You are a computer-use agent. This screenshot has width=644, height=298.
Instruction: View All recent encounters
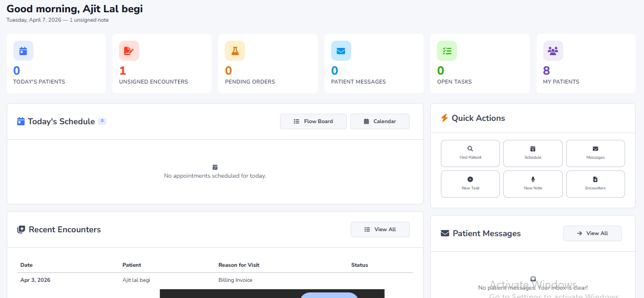[x=380, y=229]
